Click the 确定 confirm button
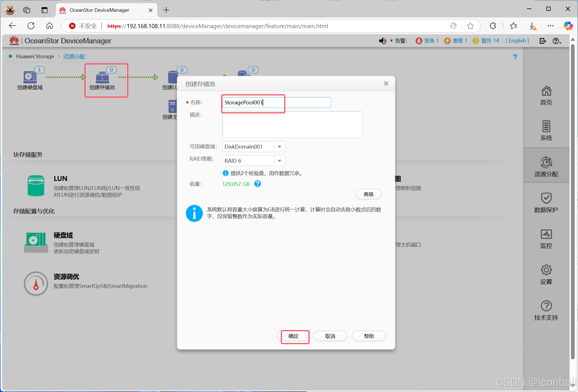578x392 pixels. pyautogui.click(x=294, y=336)
